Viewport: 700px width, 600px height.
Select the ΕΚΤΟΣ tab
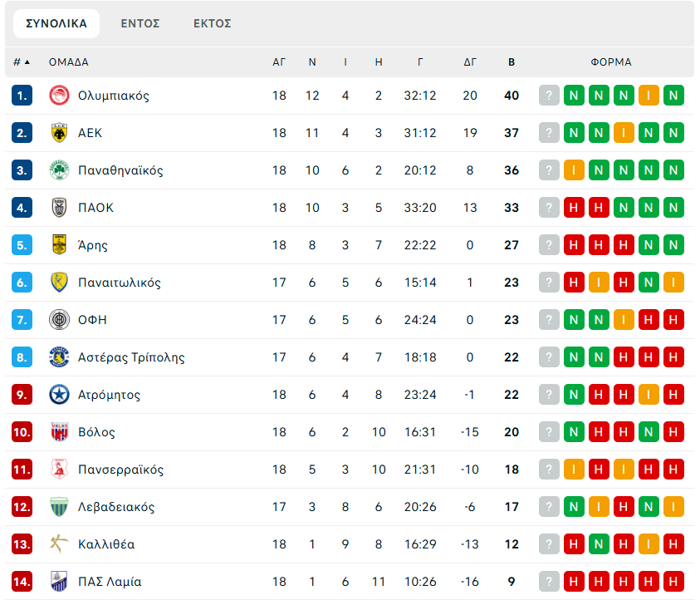click(212, 23)
